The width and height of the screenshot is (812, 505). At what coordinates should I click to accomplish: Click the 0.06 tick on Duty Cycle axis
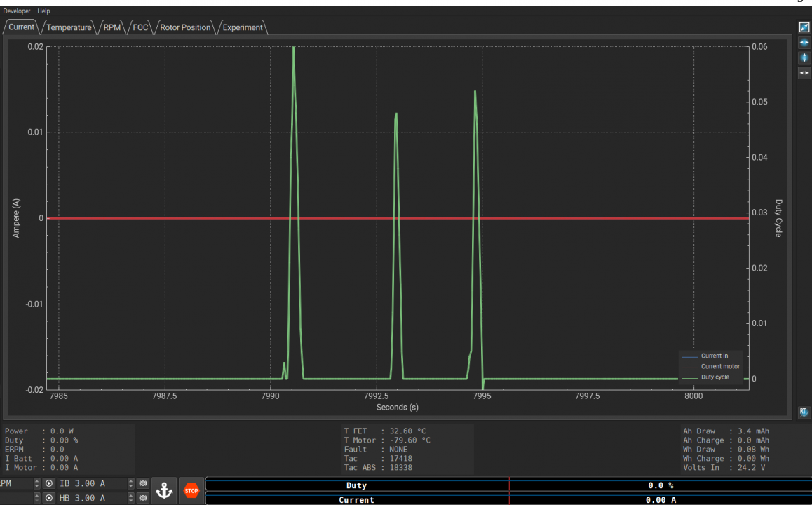tap(759, 46)
